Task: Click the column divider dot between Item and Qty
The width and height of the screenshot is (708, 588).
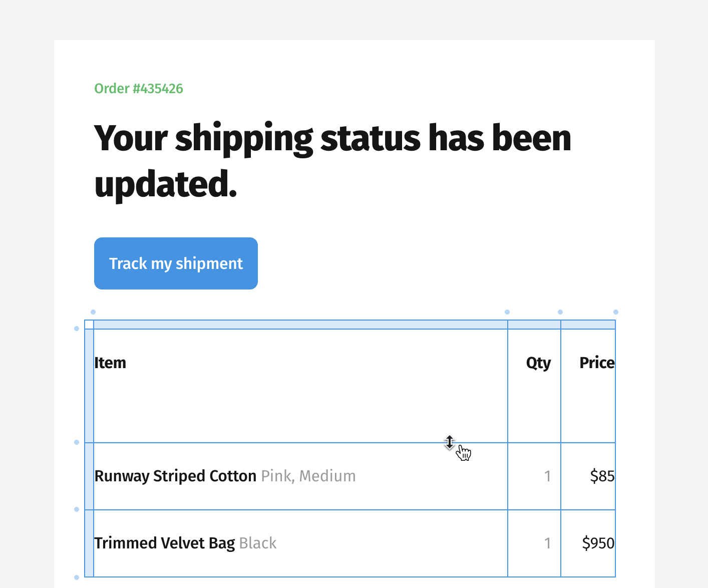Action: (x=507, y=312)
